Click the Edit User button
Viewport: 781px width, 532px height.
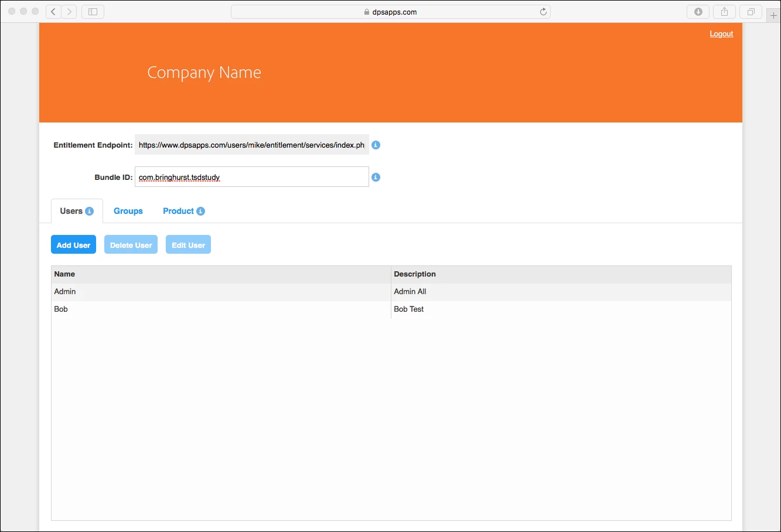(188, 245)
